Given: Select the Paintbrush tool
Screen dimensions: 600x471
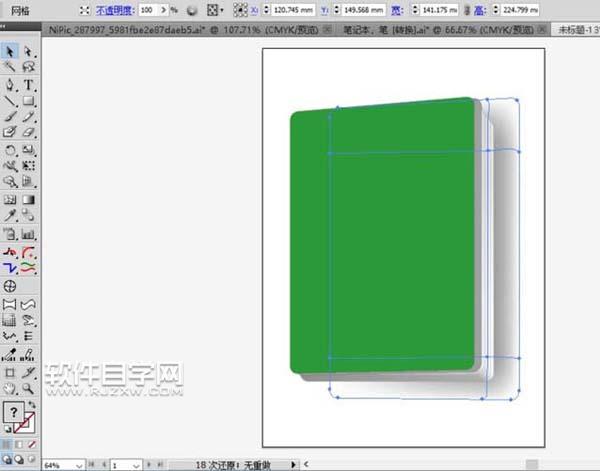Looking at the screenshot, I should tap(10, 116).
